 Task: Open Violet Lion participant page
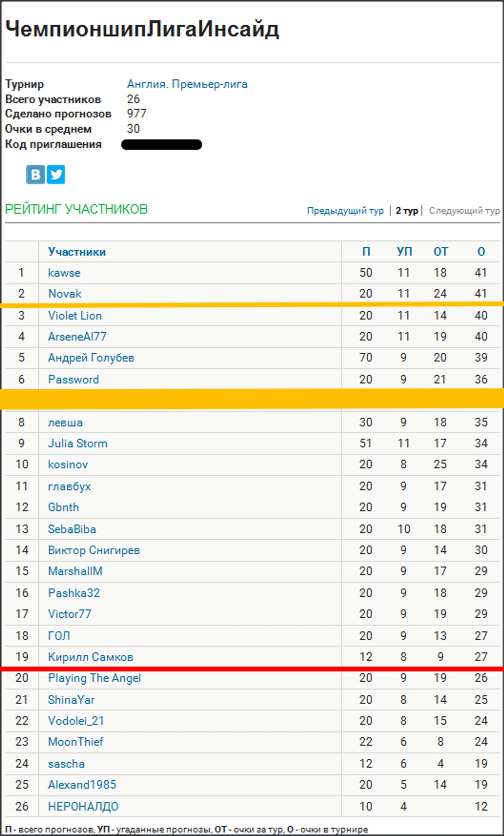[x=75, y=315]
